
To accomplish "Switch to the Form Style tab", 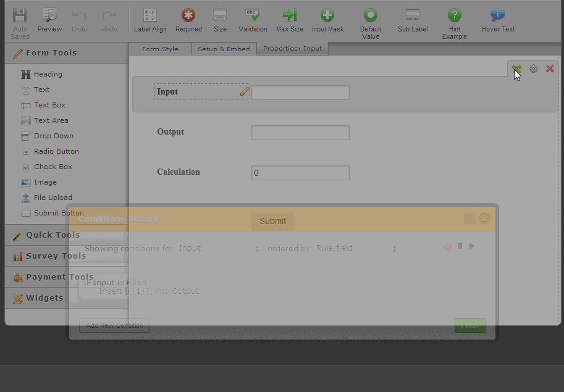I will [160, 49].
